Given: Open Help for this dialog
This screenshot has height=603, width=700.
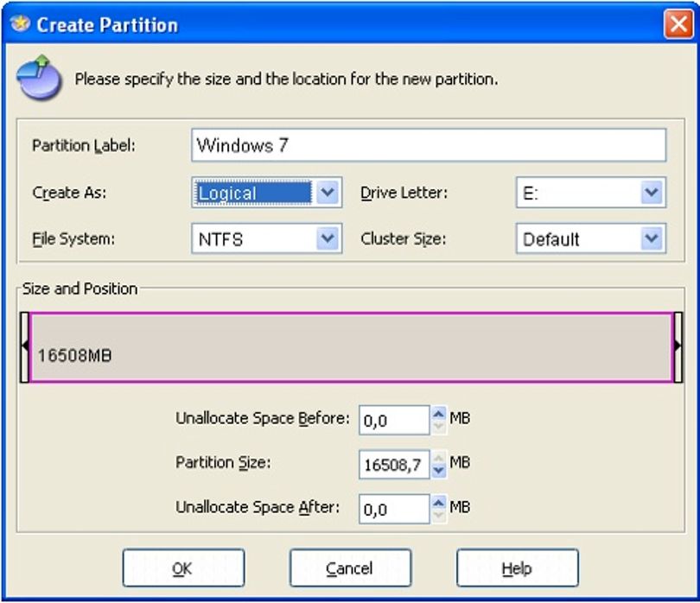Looking at the screenshot, I should coord(518,568).
